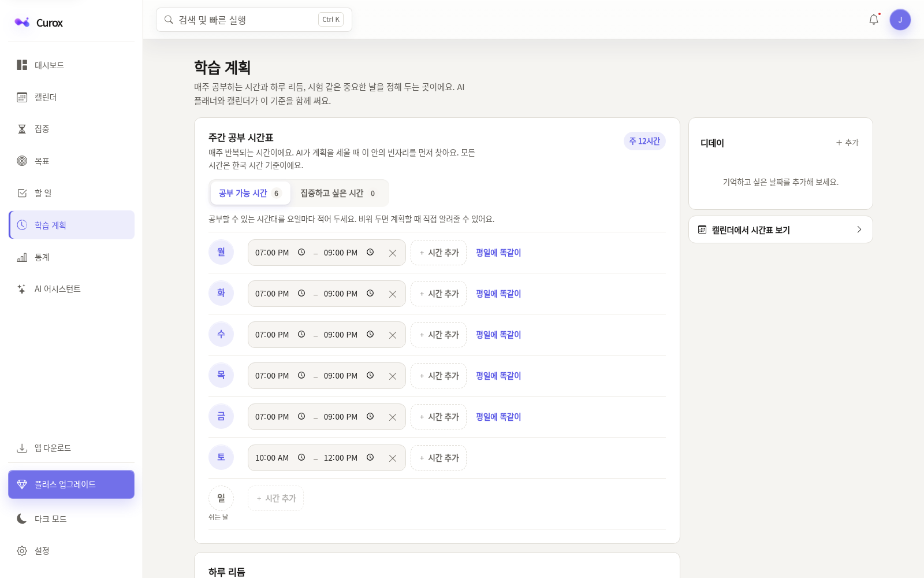Switch to 집중하고 싶은 시간 tab
The image size is (924, 578).
click(338, 193)
